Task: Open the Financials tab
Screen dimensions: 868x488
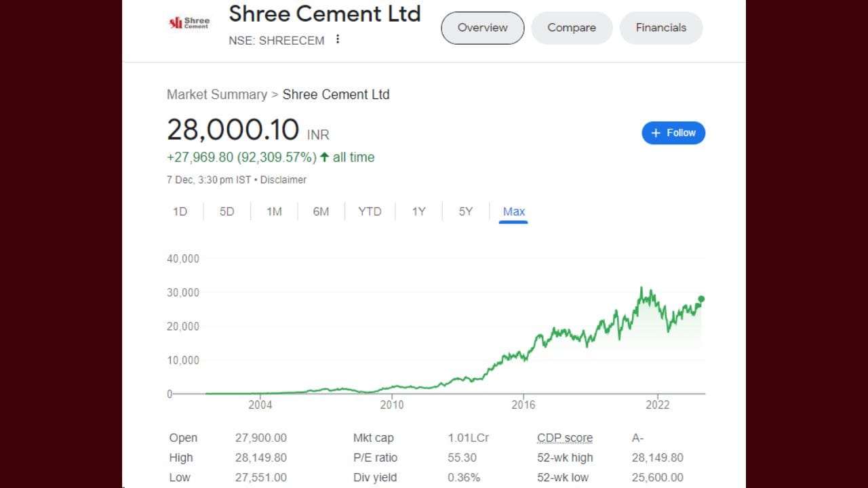Action: click(660, 28)
